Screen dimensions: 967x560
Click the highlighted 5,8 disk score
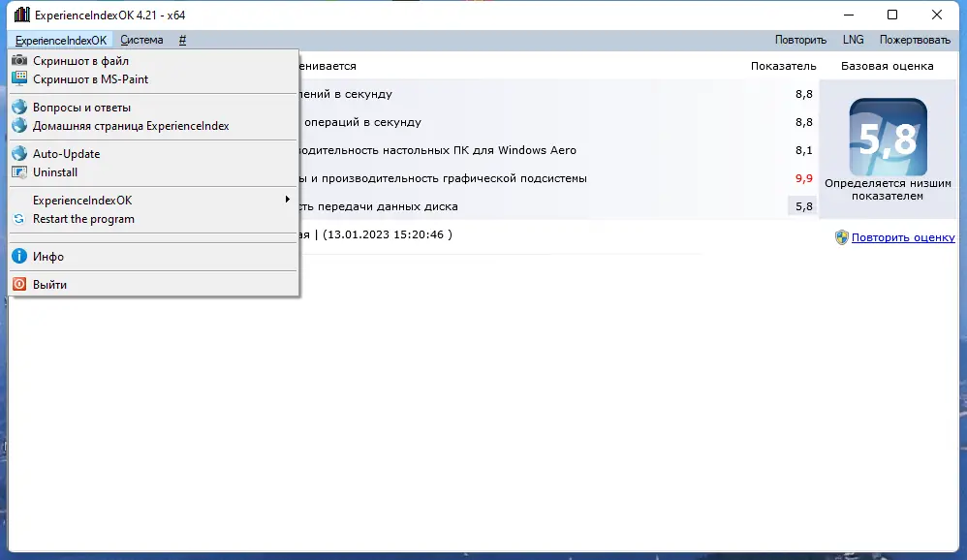pos(802,206)
